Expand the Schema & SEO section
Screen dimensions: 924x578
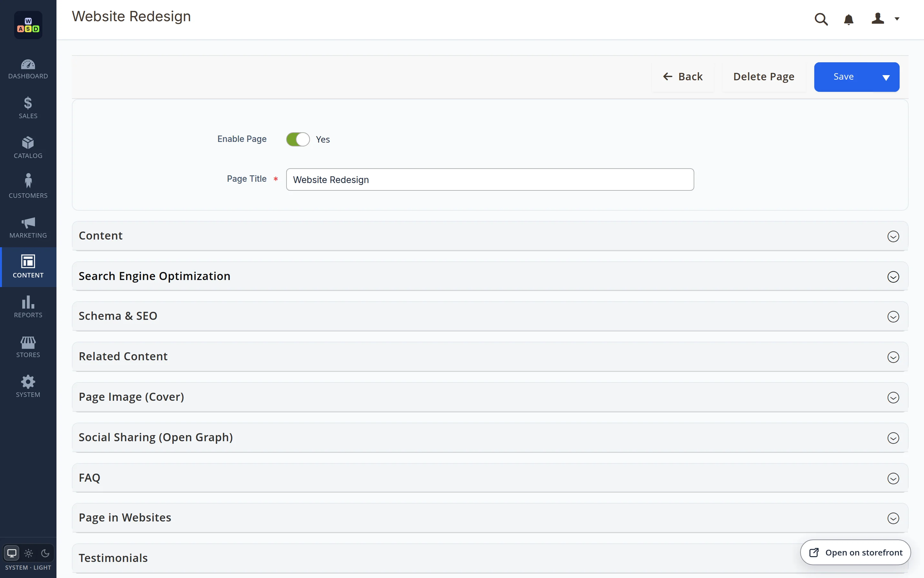[x=490, y=316]
